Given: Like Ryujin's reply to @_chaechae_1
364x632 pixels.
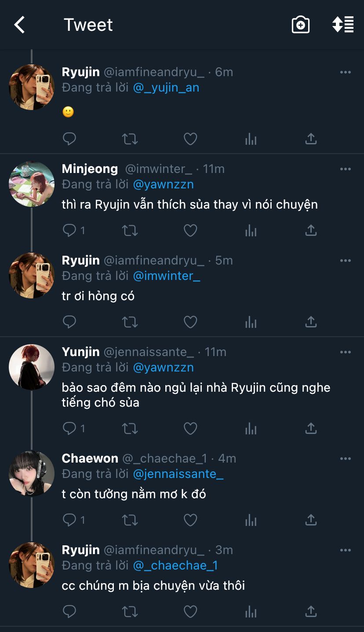Looking at the screenshot, I should 190,612.
